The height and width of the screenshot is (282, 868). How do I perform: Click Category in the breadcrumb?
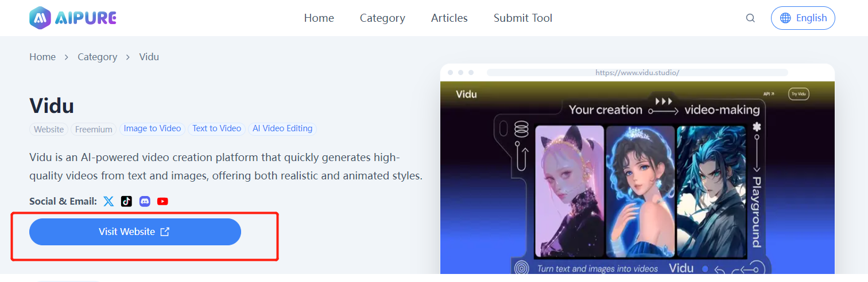coord(98,57)
